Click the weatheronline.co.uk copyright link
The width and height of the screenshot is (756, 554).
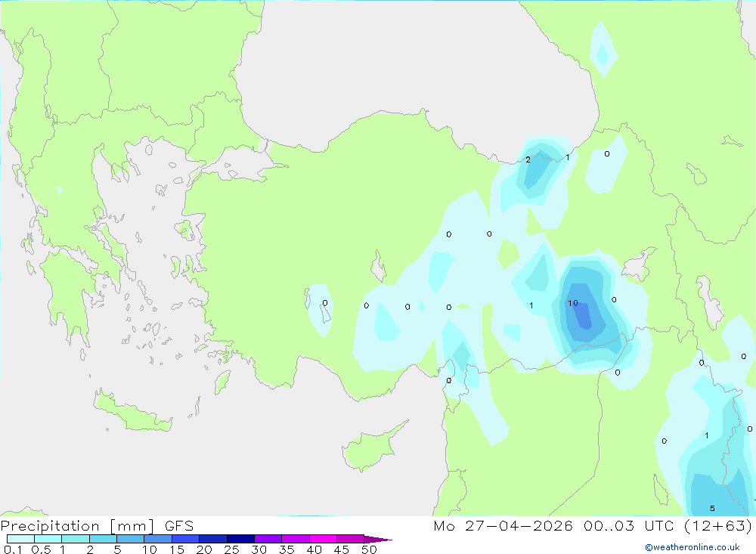(692, 547)
